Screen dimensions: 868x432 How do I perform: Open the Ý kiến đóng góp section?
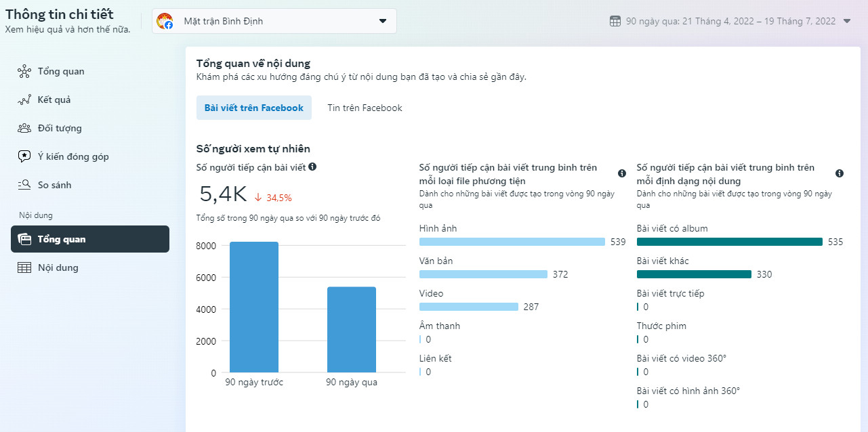click(90, 156)
